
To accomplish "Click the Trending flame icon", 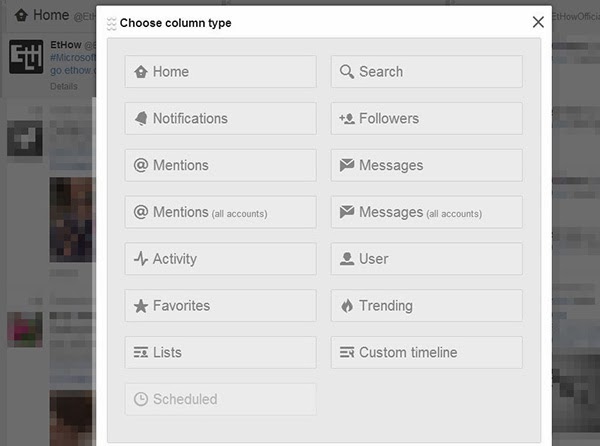I will 347,306.
